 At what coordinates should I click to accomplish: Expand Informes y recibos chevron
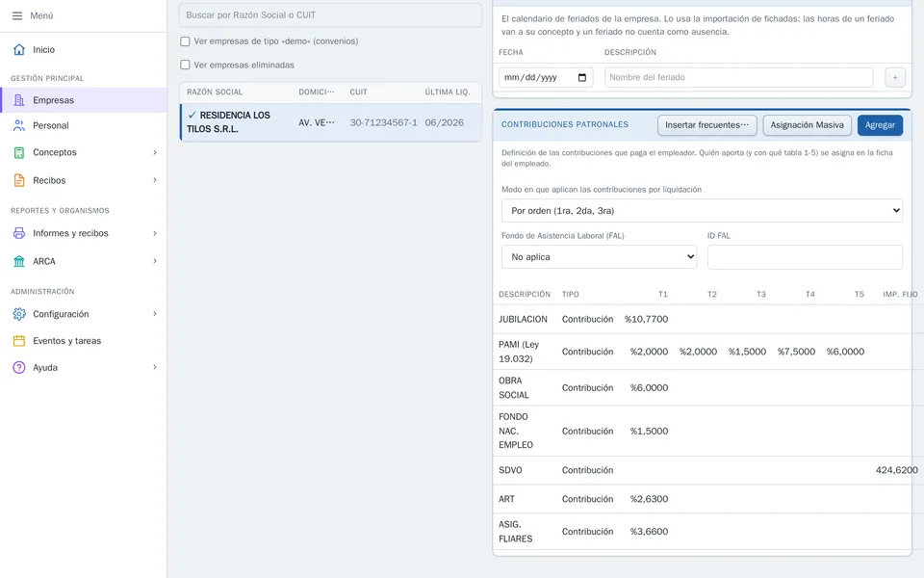(x=155, y=233)
